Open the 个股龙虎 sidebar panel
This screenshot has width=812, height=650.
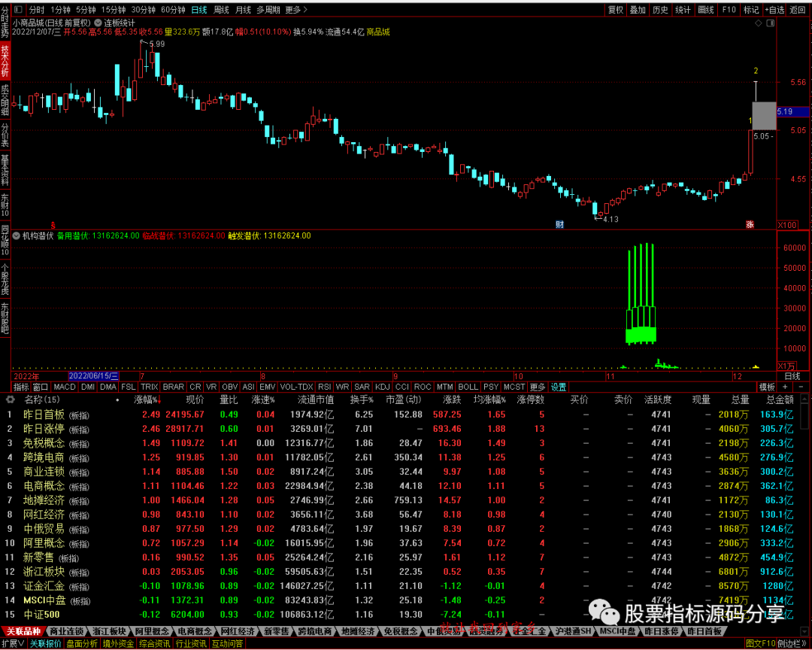click(x=5, y=279)
